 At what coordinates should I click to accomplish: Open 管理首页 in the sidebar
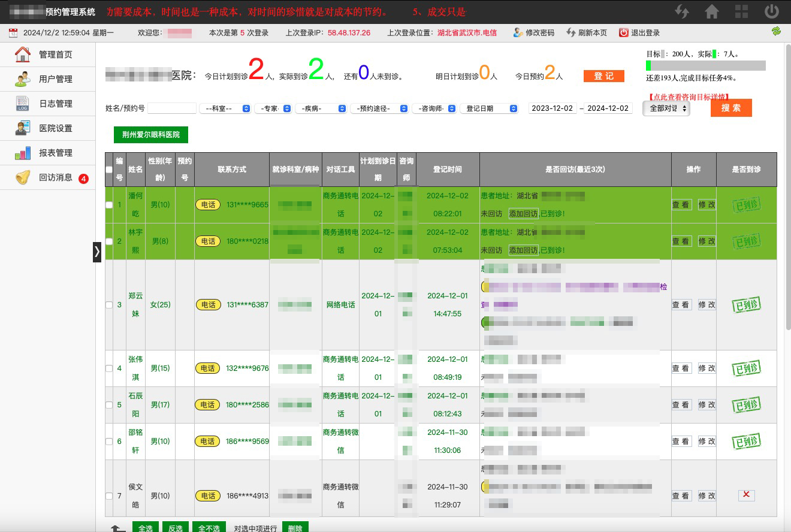coord(48,55)
